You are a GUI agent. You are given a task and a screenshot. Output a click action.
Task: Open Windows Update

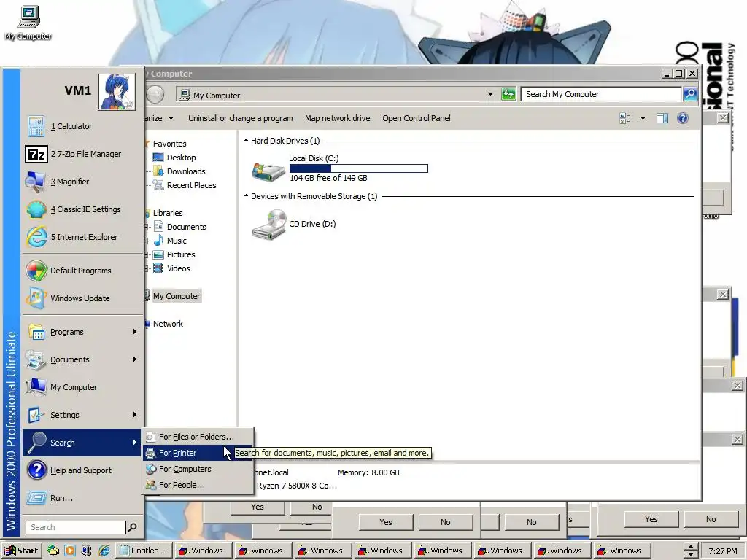tap(82, 298)
